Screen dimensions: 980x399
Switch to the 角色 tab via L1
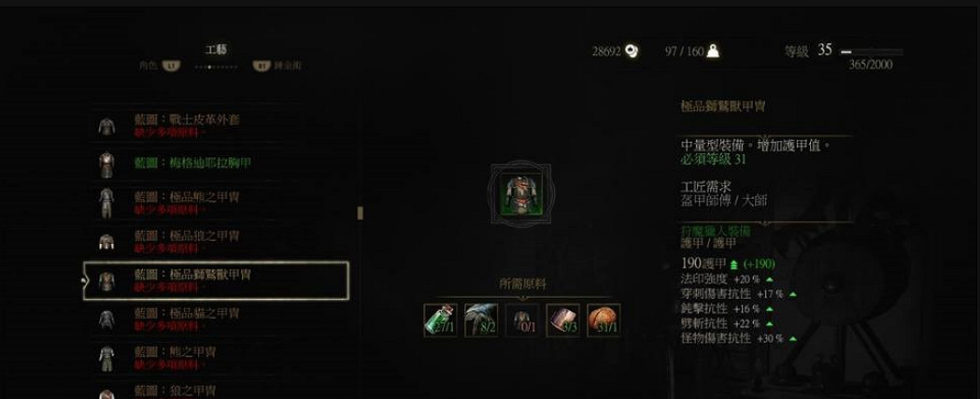tap(160, 65)
